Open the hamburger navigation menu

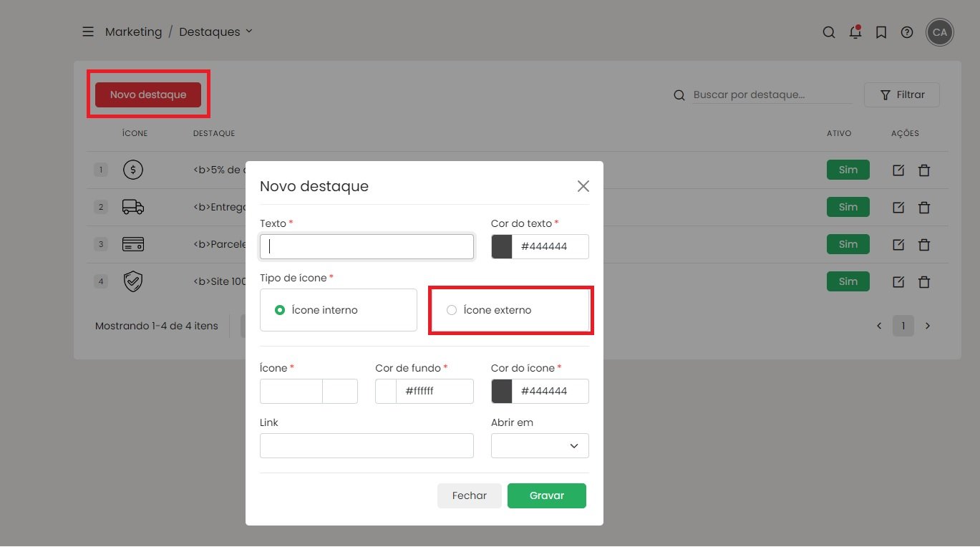click(88, 32)
